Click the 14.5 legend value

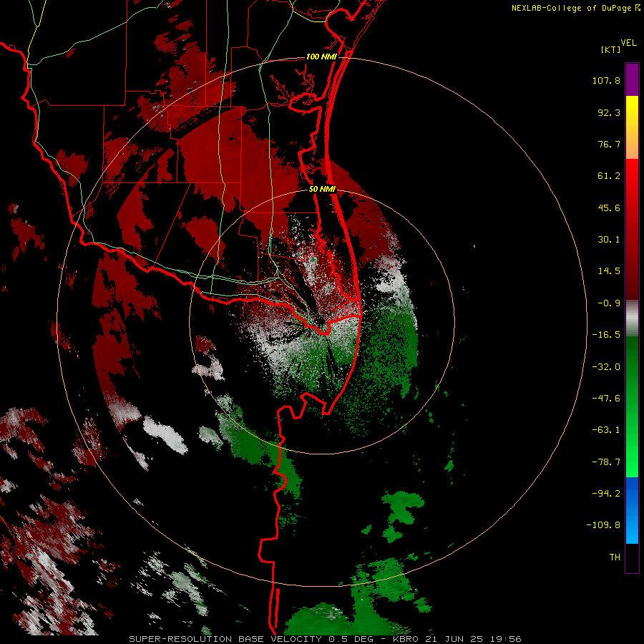click(x=609, y=271)
